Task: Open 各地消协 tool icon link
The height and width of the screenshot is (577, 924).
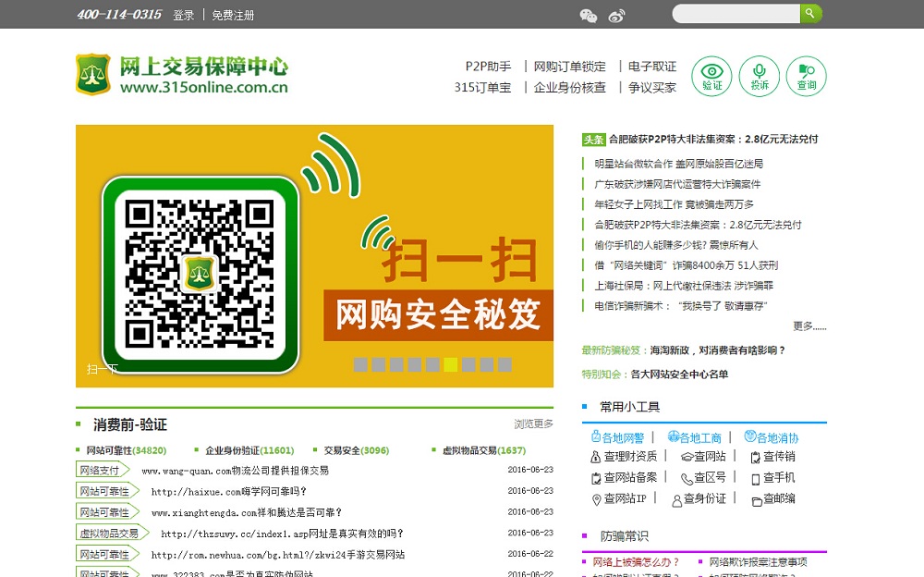Action: (772, 437)
